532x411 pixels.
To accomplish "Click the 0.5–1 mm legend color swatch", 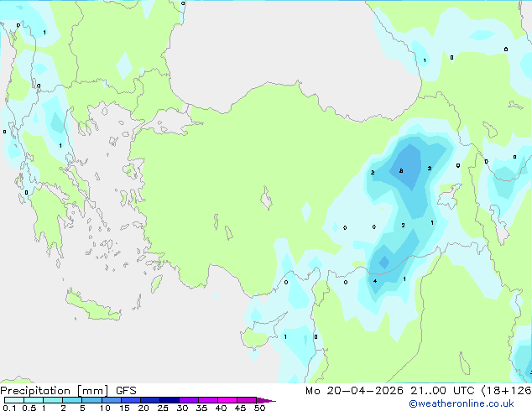I will 34,400.
